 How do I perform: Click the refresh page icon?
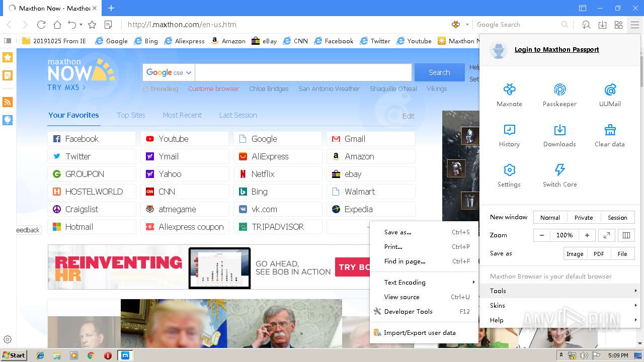pyautogui.click(x=41, y=25)
